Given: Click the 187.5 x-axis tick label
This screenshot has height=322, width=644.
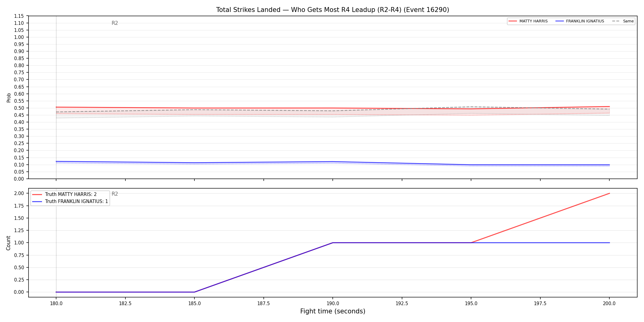Looking at the screenshot, I should click(x=263, y=304).
